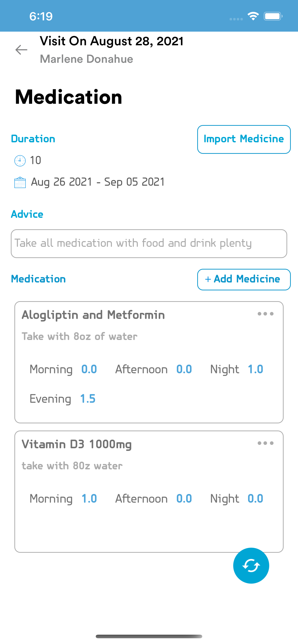Open the Alogliptin and Metformin card

pos(149,362)
